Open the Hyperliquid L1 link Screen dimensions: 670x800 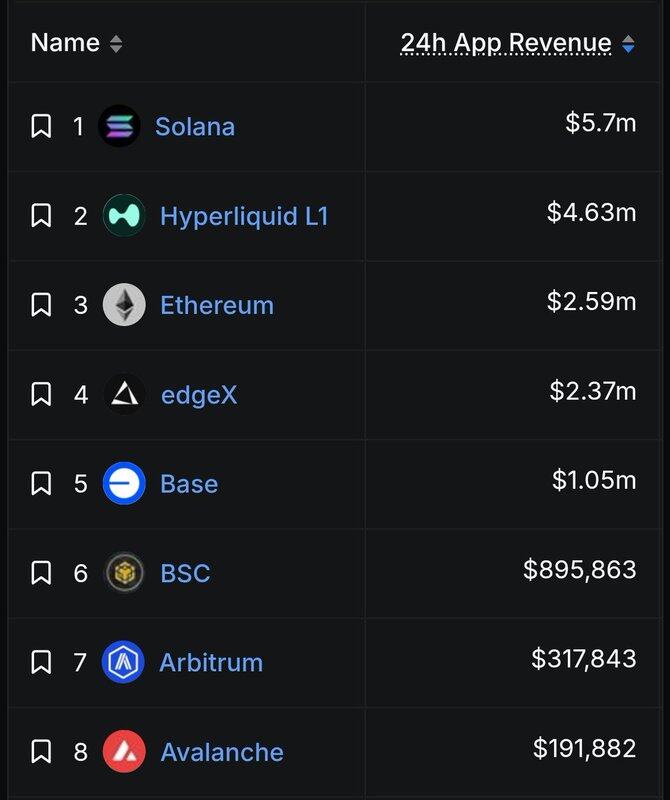244,216
